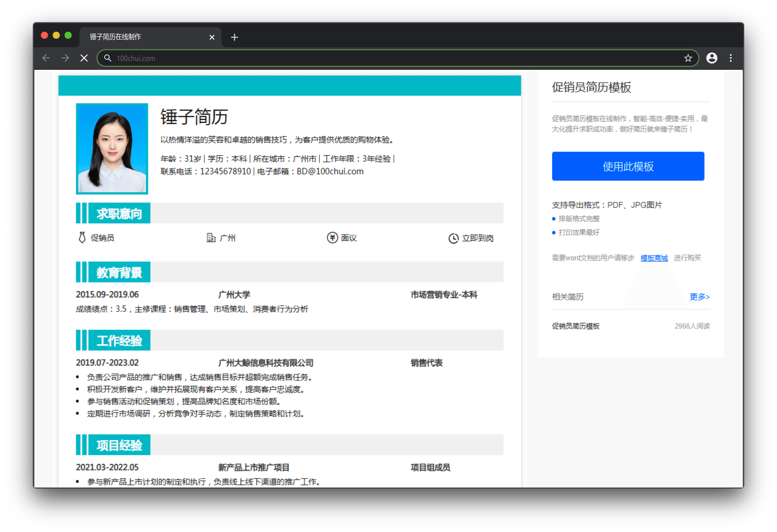Click the 成绩绩点：3.5 course line
The image size is (777, 532).
tap(192, 309)
